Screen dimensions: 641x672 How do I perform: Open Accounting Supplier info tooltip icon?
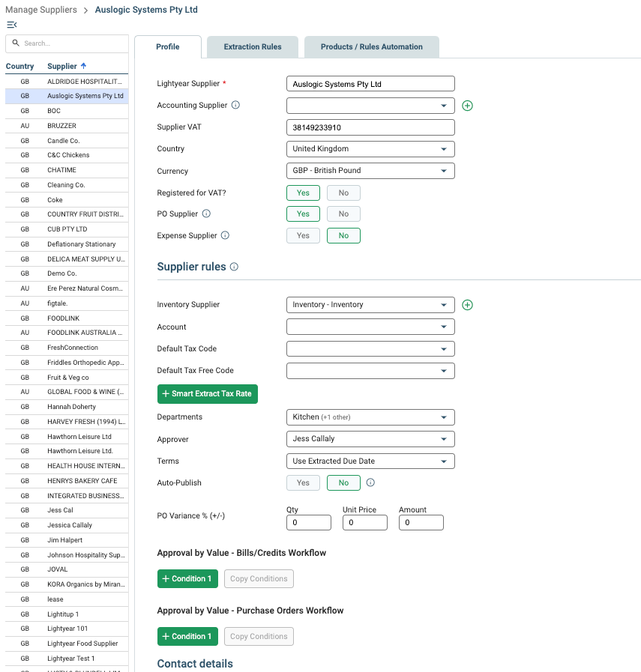tap(235, 105)
